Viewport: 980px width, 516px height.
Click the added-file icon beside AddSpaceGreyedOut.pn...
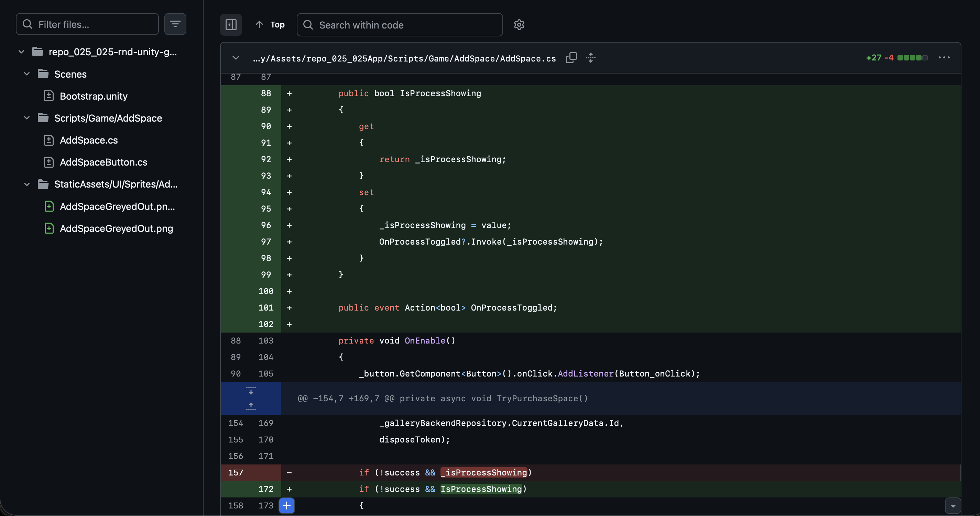(x=49, y=206)
